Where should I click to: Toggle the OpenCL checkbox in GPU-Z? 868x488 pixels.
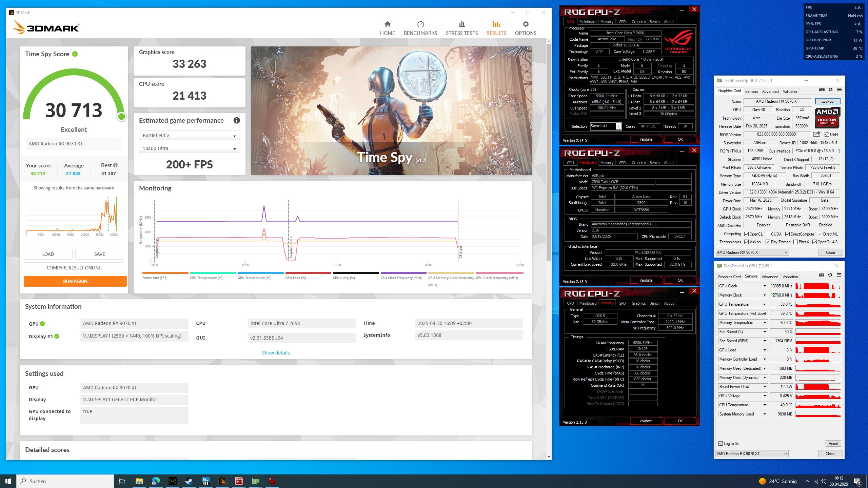(746, 234)
